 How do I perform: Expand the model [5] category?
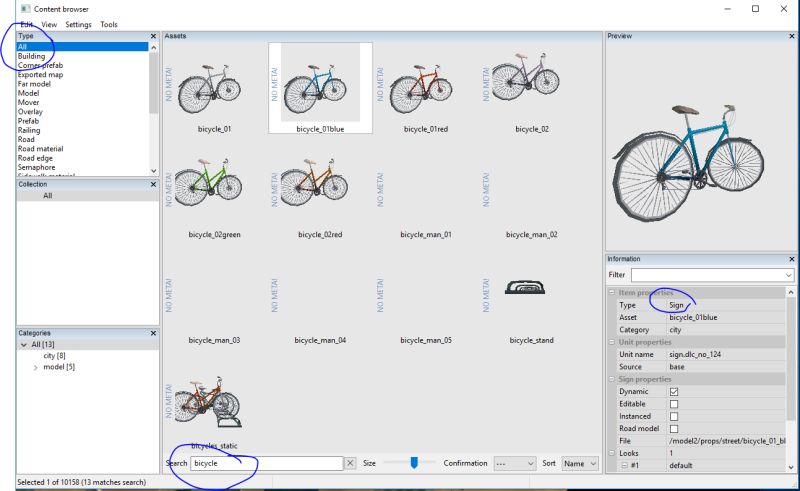(x=35, y=367)
